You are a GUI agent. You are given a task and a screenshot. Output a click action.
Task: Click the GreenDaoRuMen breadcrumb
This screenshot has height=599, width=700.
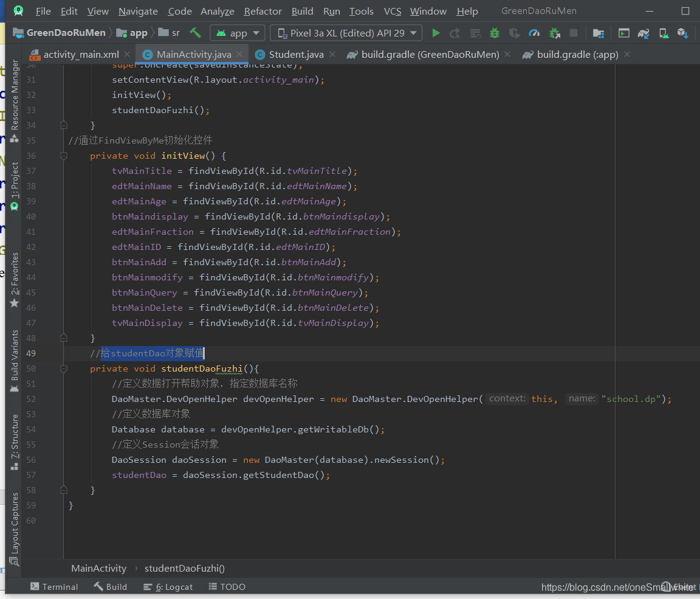(60, 33)
